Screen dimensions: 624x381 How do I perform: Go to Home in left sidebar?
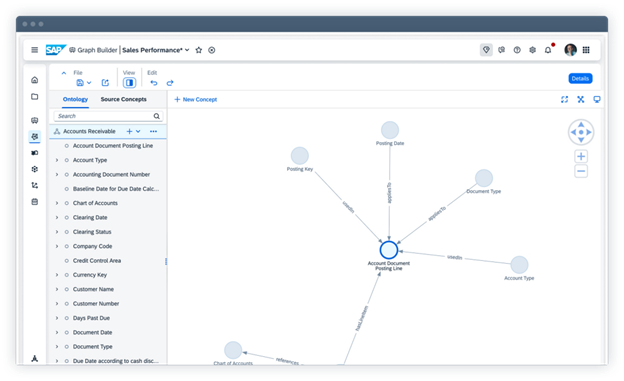pos(35,80)
